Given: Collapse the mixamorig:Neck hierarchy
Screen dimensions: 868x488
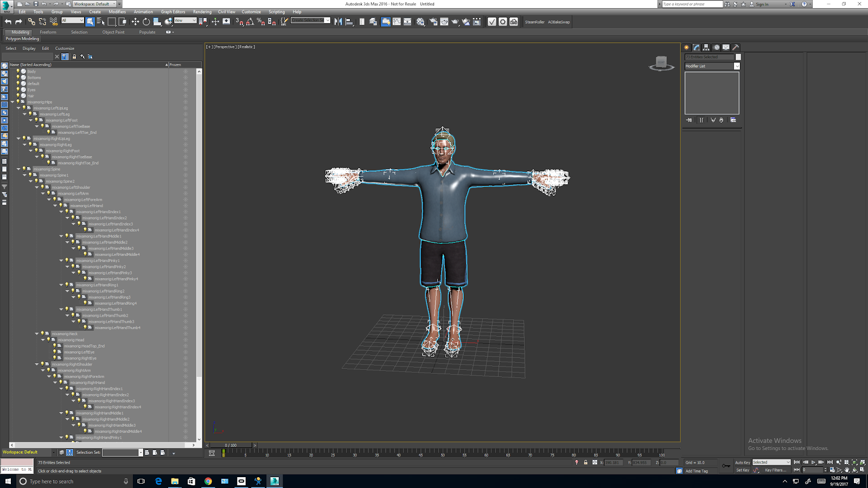Looking at the screenshot, I should (x=37, y=334).
